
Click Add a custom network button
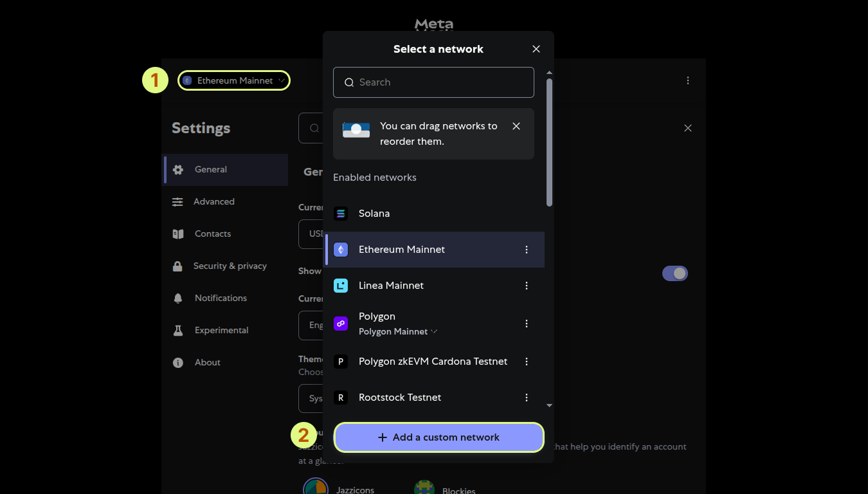coord(439,437)
